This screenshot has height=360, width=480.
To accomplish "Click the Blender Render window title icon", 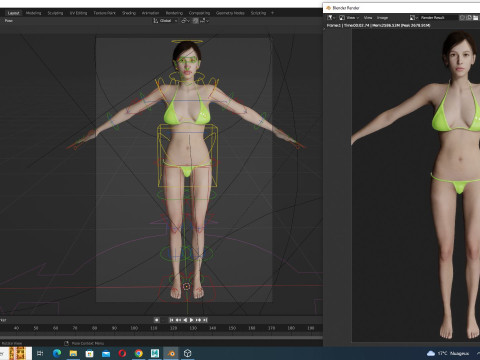I will tap(328, 8).
